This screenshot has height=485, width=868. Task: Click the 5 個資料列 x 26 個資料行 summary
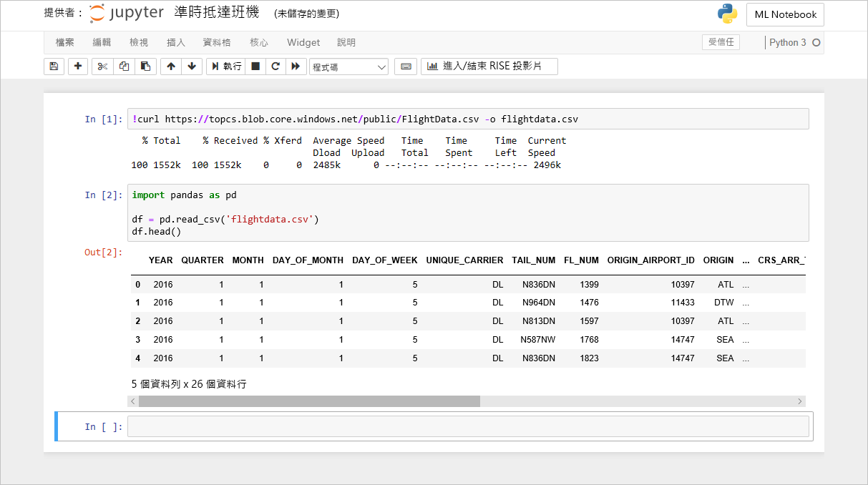point(189,384)
